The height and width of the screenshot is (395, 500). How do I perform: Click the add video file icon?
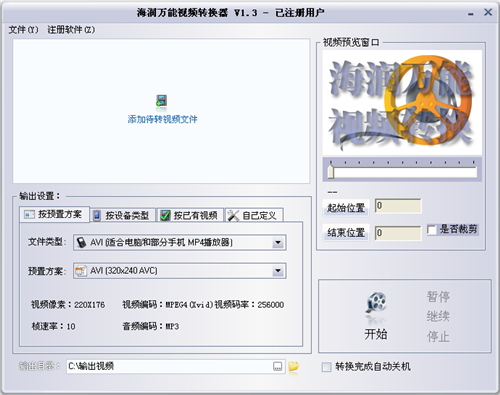point(162,102)
